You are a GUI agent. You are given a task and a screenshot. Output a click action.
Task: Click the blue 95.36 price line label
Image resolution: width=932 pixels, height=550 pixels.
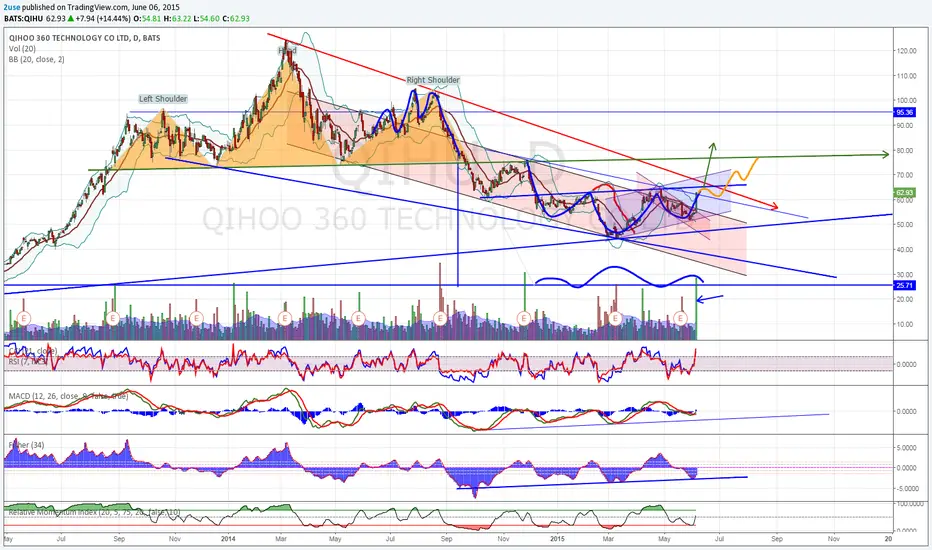coord(904,112)
